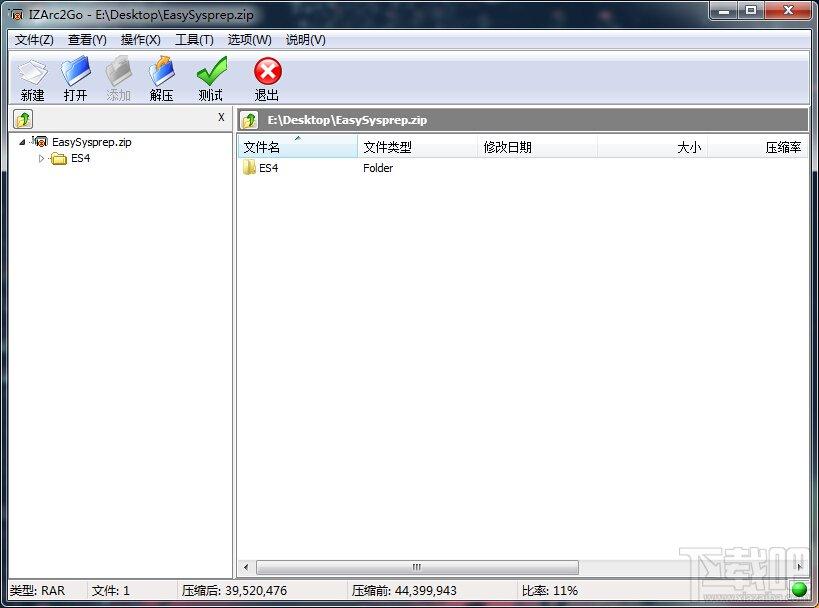Click the 测试 (Test) green checkmark icon
This screenshot has width=819, height=608.
pos(211,73)
